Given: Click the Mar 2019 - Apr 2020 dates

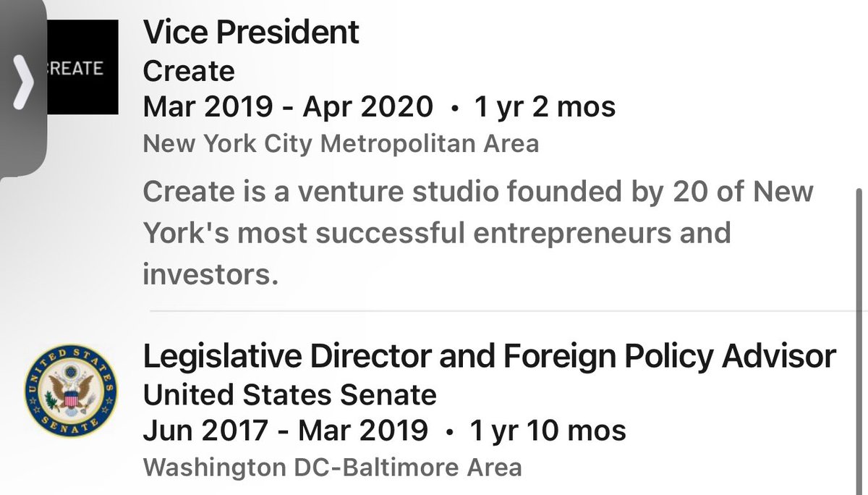Looking at the screenshot, I should click(288, 107).
